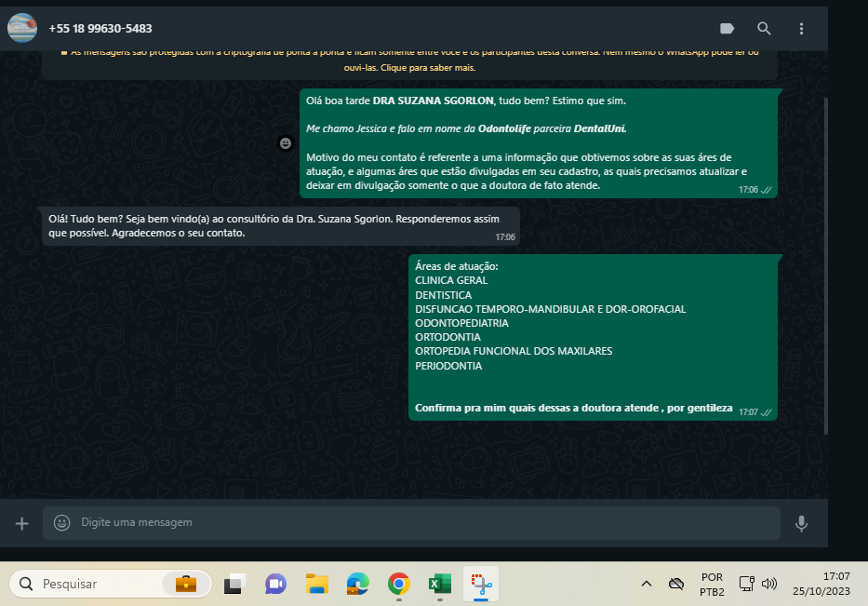This screenshot has width=868, height=606.
Task: Open Excel from the taskbar
Action: [x=438, y=584]
